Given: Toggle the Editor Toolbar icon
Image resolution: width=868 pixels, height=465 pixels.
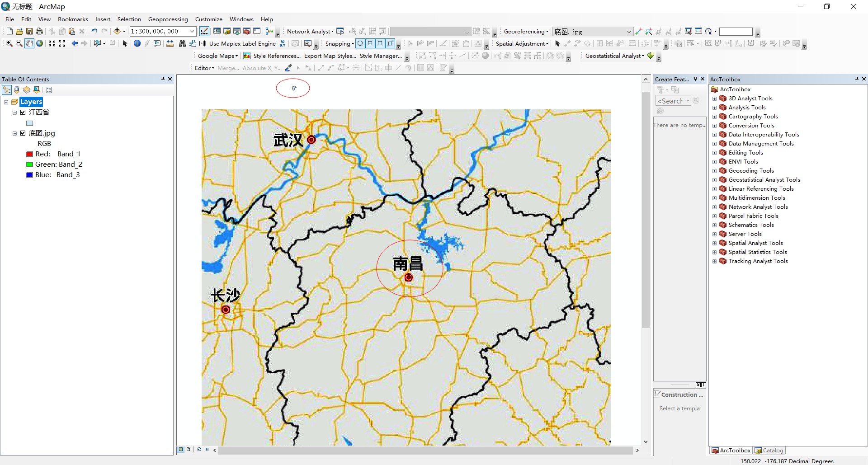Looking at the screenshot, I should 204,31.
